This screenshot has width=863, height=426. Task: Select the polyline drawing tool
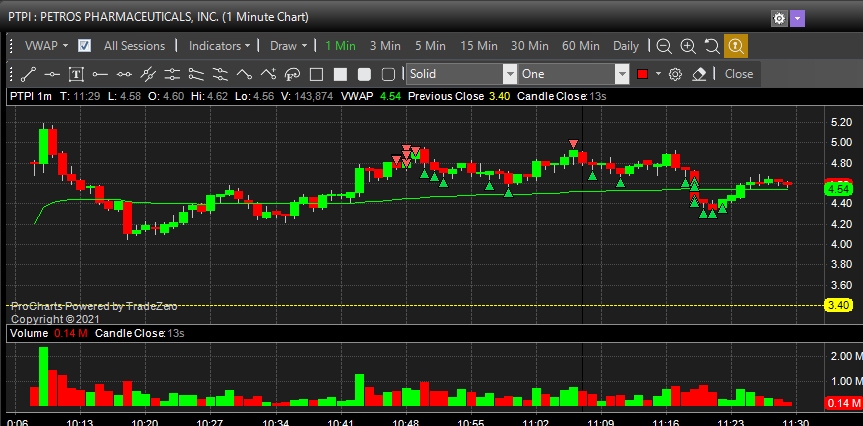(244, 74)
